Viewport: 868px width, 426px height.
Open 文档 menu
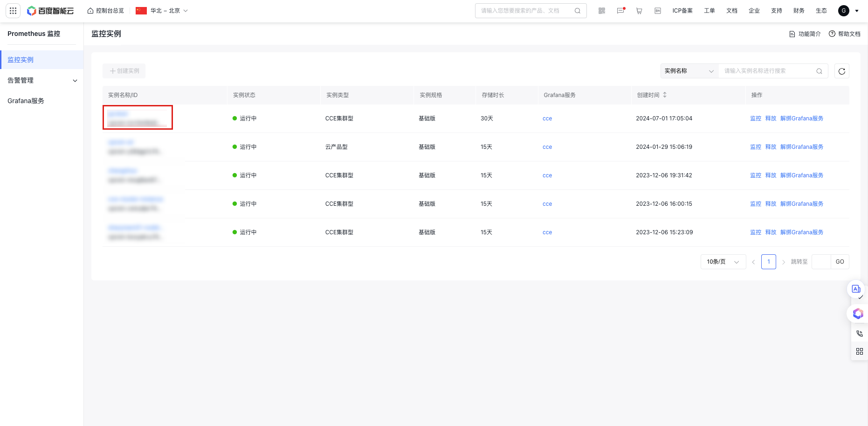coord(732,11)
